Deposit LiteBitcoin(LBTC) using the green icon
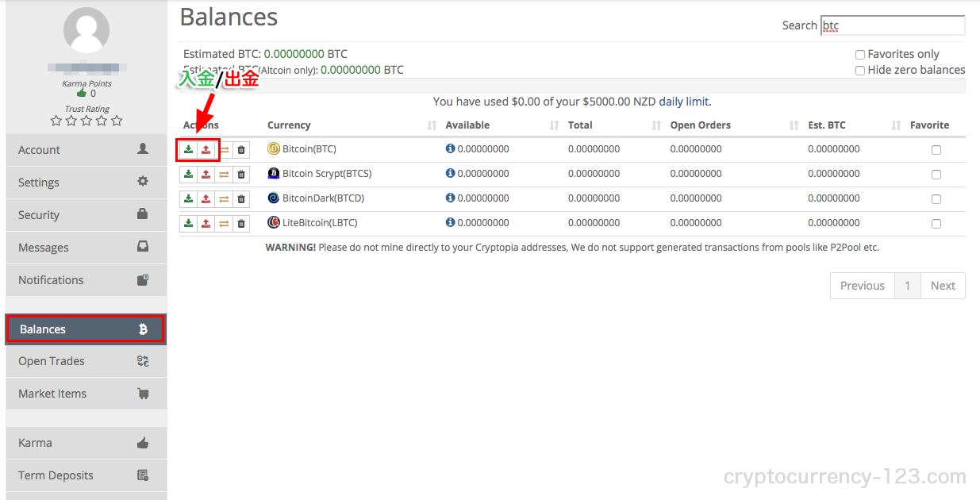Viewport: 980px width, 500px height. click(x=188, y=223)
